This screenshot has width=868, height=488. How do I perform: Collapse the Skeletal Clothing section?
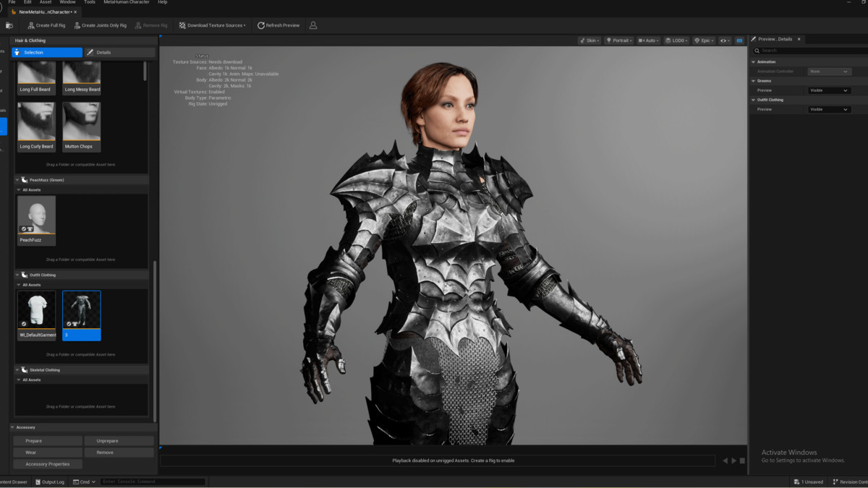(x=18, y=370)
